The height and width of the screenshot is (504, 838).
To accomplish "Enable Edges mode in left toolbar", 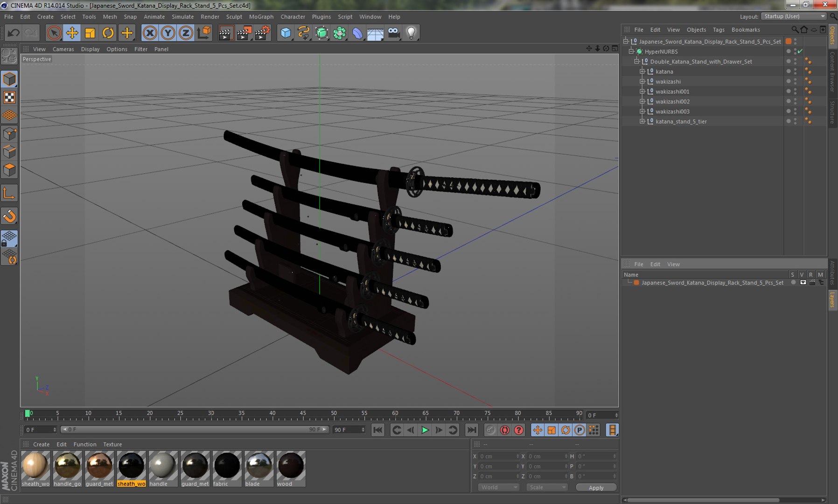I will pos(9,152).
